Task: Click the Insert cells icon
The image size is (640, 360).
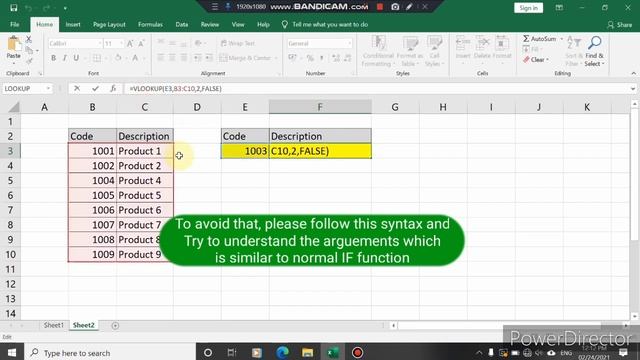Action: (x=463, y=43)
